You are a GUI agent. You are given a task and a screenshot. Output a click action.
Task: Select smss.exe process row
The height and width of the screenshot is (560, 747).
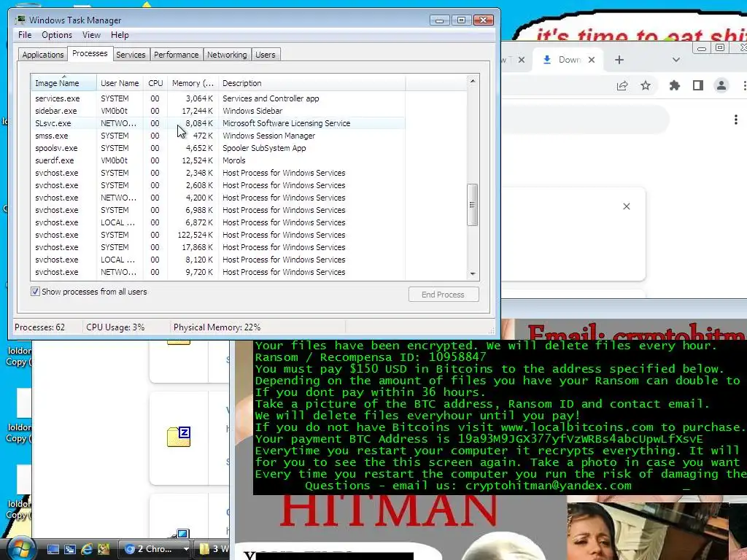[218, 136]
